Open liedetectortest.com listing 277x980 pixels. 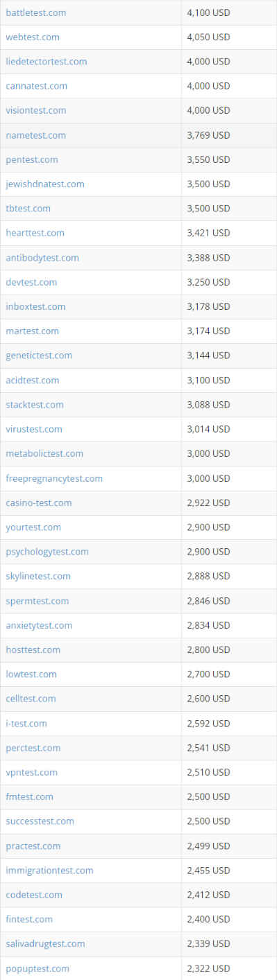47,61
